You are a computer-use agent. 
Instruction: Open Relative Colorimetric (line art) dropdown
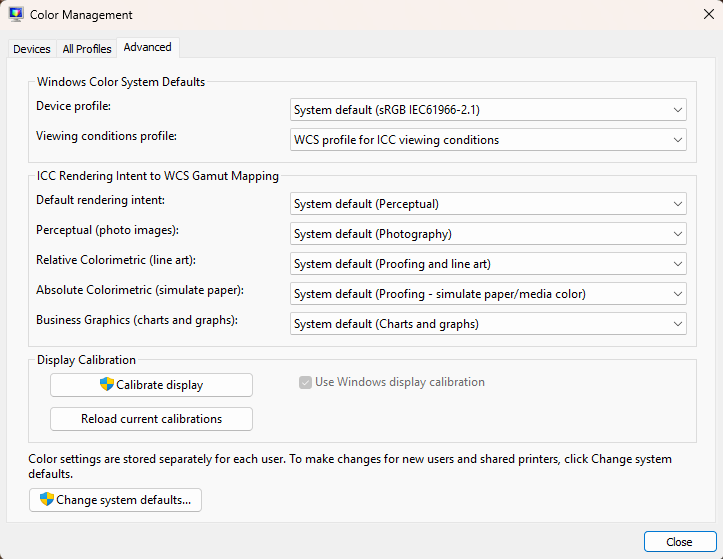coord(488,264)
